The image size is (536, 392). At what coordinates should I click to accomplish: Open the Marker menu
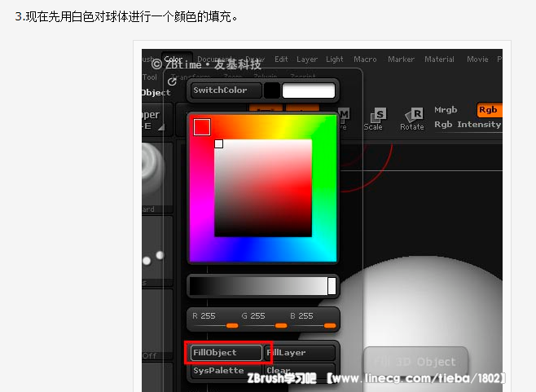coord(401,59)
